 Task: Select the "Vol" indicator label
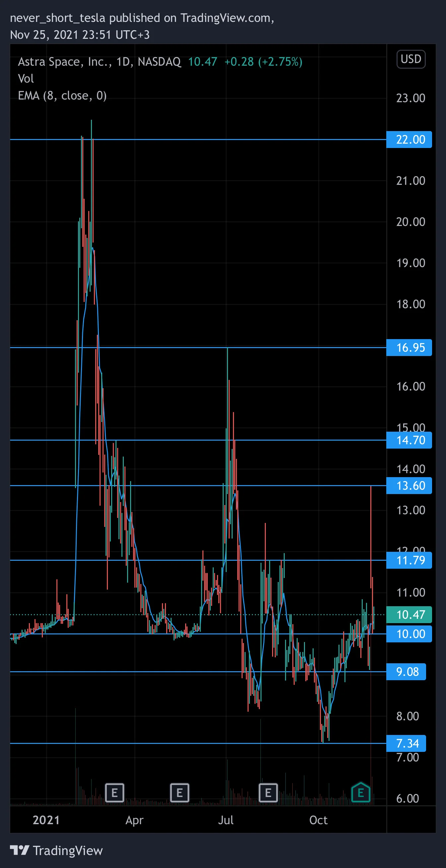click(26, 79)
